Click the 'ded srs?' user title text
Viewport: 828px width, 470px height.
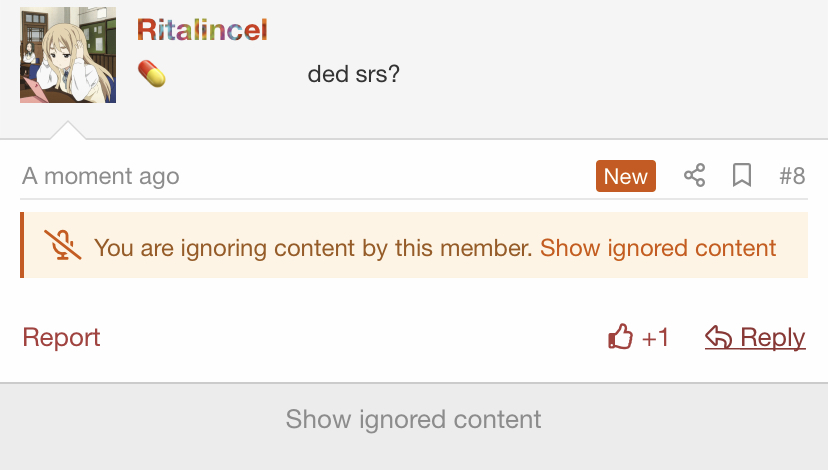(354, 74)
